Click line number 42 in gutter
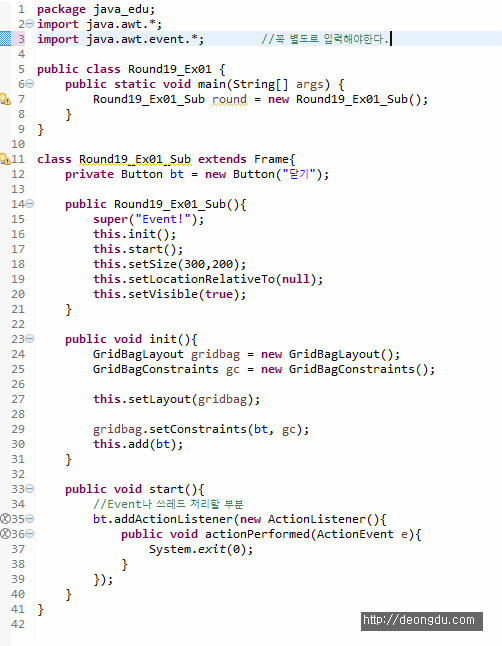Image resolution: width=502 pixels, height=646 pixels. pos(18,624)
